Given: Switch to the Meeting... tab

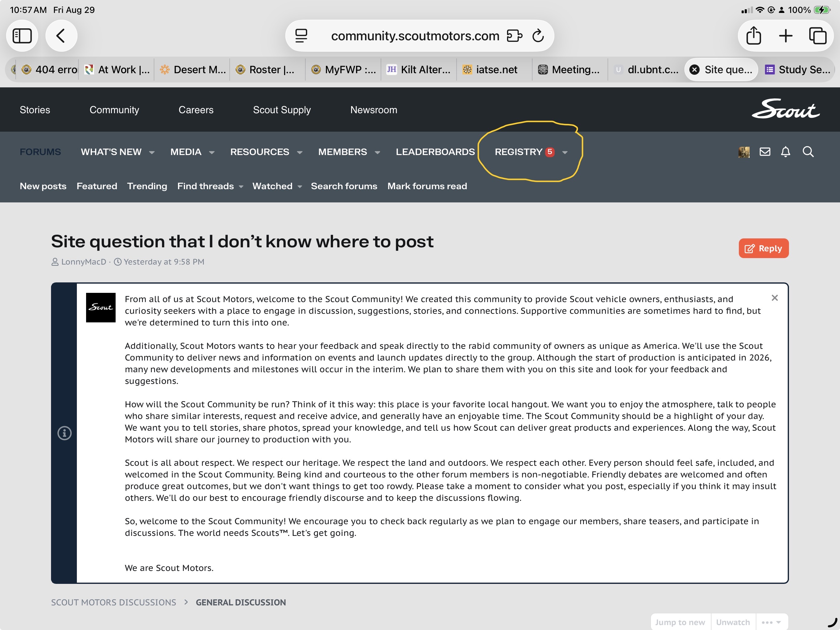Looking at the screenshot, I should coord(570,70).
